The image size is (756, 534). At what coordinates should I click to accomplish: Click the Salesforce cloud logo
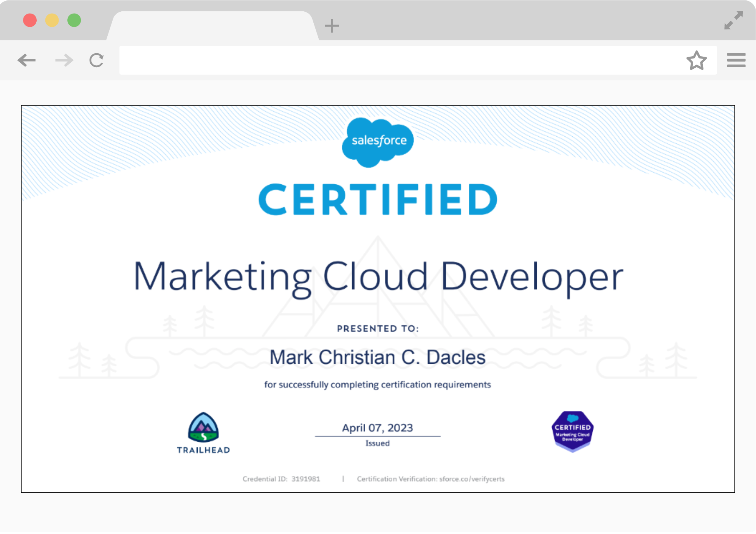[x=378, y=142]
